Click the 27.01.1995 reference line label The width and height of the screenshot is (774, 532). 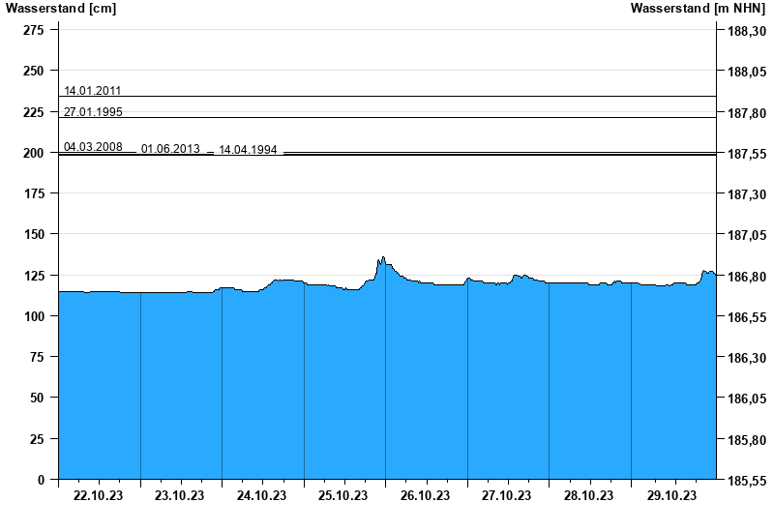[93, 112]
